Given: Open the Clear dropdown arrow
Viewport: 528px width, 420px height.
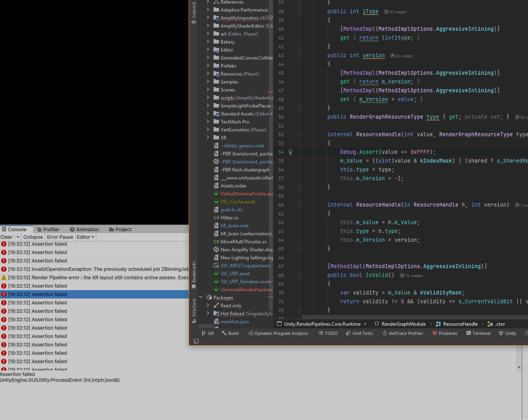Looking at the screenshot, I should [17, 237].
